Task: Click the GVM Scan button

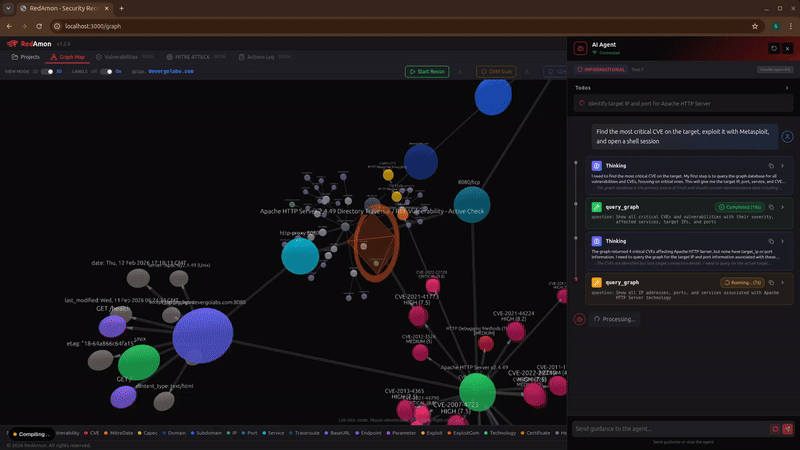Action: click(496, 71)
